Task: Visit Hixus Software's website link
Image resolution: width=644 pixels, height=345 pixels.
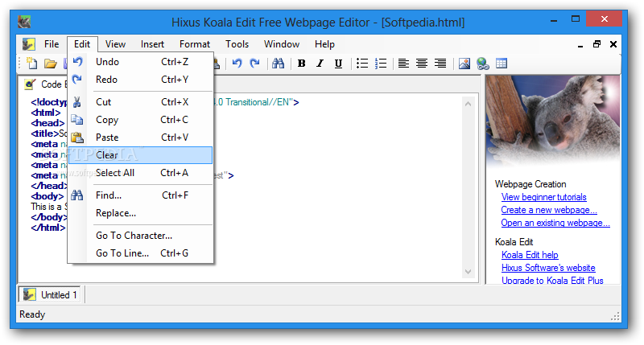Action: [548, 268]
